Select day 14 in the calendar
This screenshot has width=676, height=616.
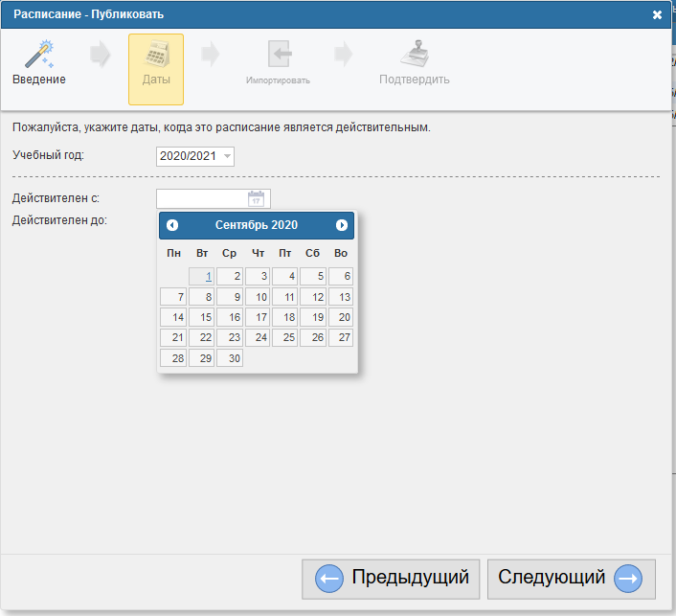[173, 317]
